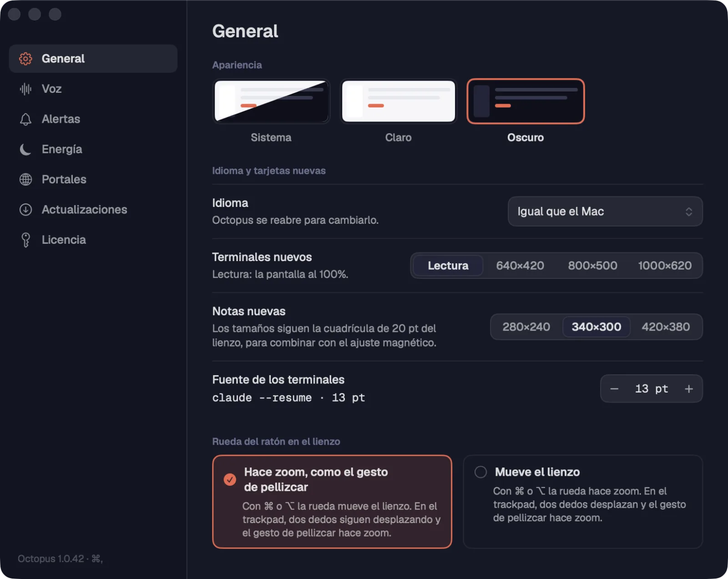Click the gear icon beside General

(25, 59)
